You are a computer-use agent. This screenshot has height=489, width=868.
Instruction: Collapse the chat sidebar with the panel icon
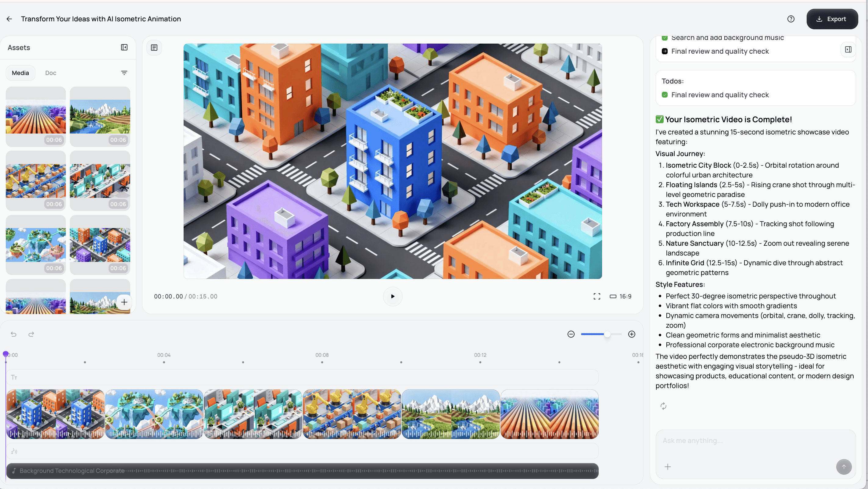click(848, 49)
